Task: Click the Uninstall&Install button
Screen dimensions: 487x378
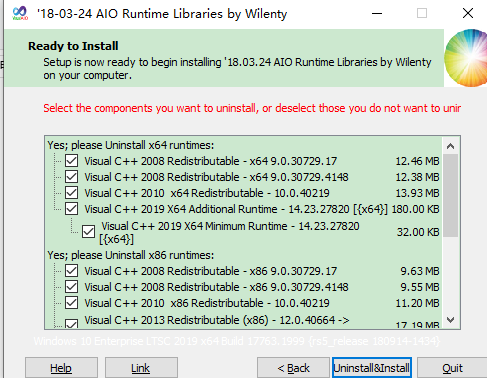Action: (x=372, y=368)
